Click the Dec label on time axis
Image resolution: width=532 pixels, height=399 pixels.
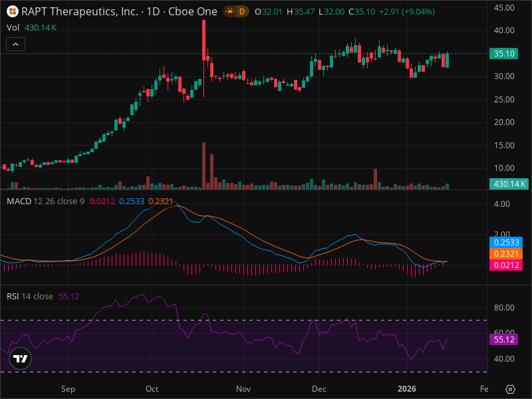[319, 389]
